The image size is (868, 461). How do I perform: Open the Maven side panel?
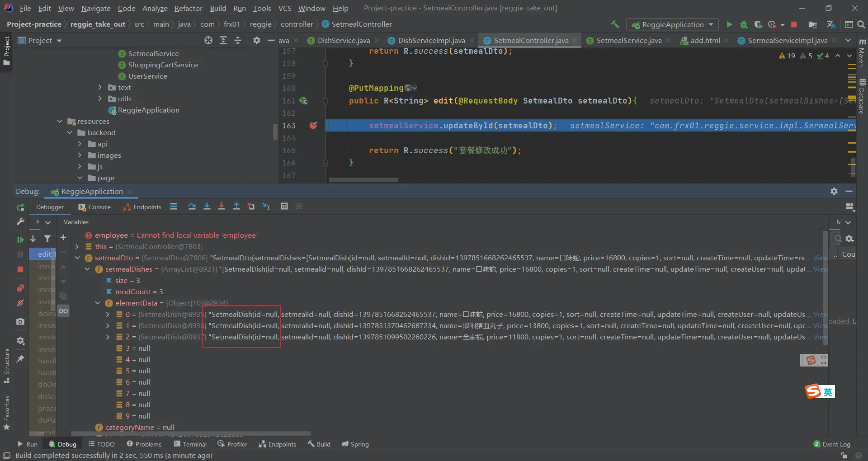tap(862, 53)
